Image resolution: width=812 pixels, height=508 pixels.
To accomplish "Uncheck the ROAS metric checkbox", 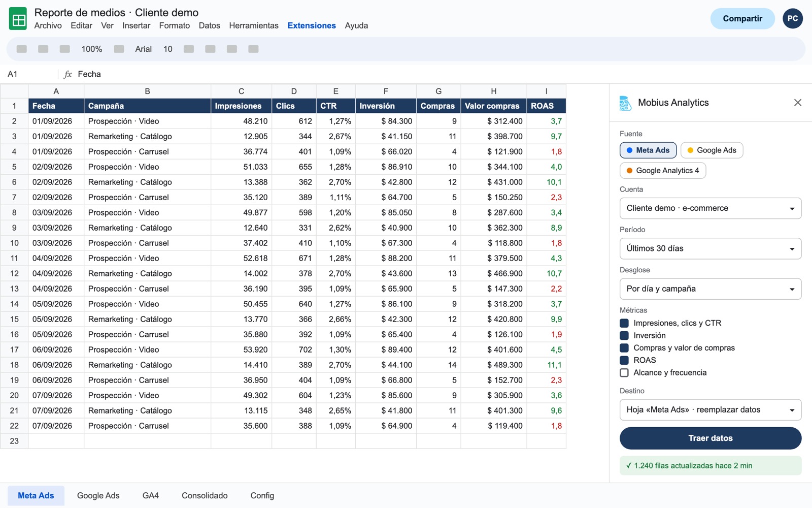I will point(624,360).
